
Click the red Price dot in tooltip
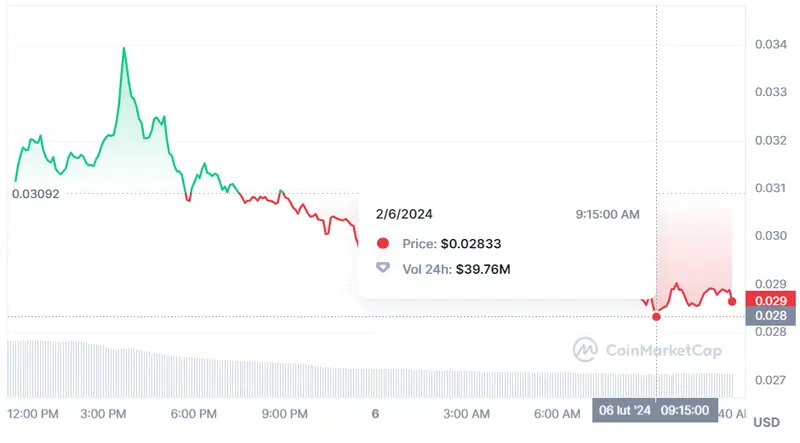point(383,244)
